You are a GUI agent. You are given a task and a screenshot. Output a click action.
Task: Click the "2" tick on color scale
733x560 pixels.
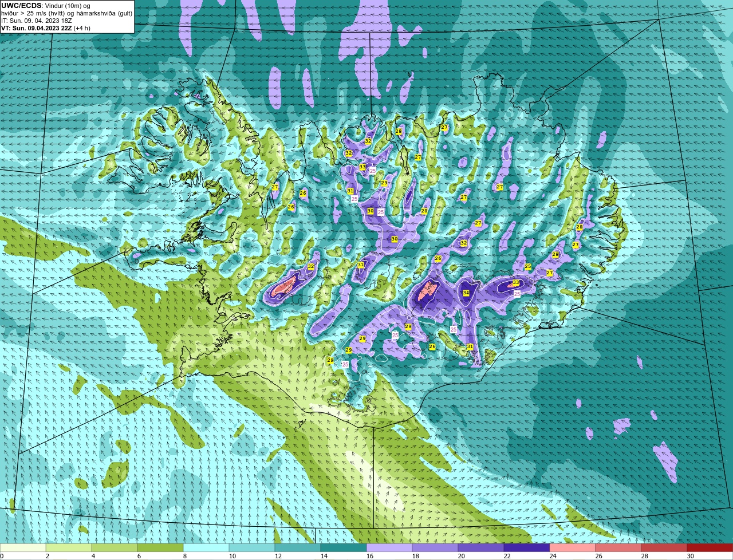48,556
